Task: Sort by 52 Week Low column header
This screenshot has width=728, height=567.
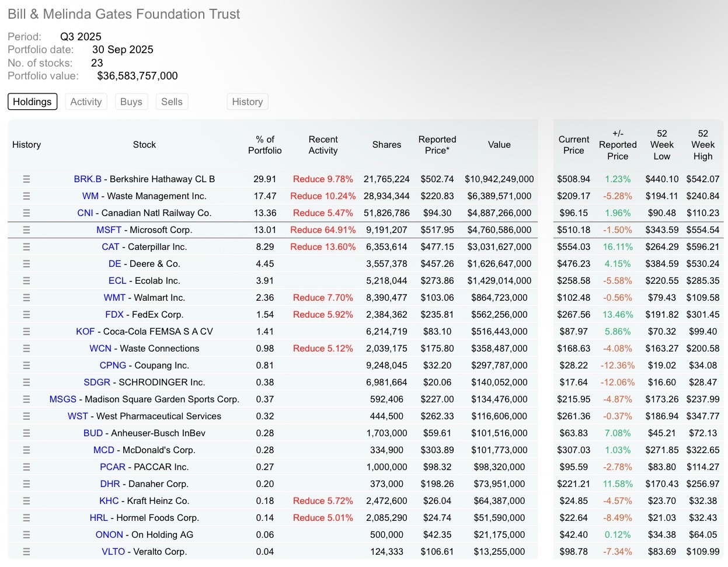Action: point(662,145)
